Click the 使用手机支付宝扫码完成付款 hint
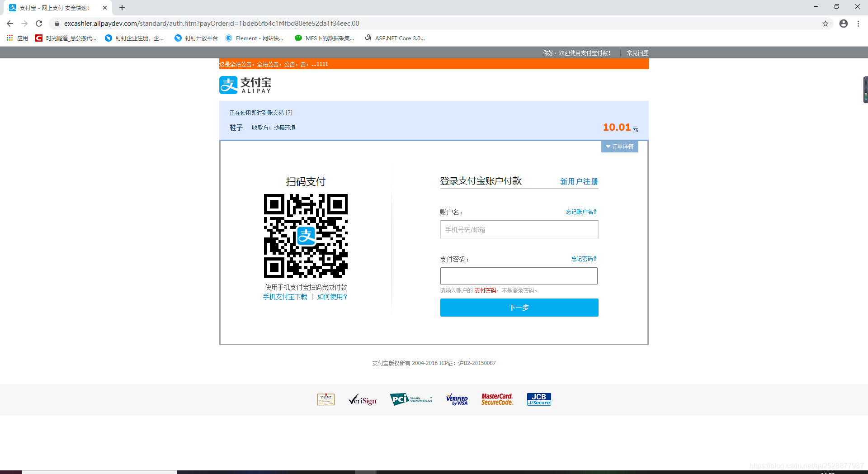 click(306, 287)
